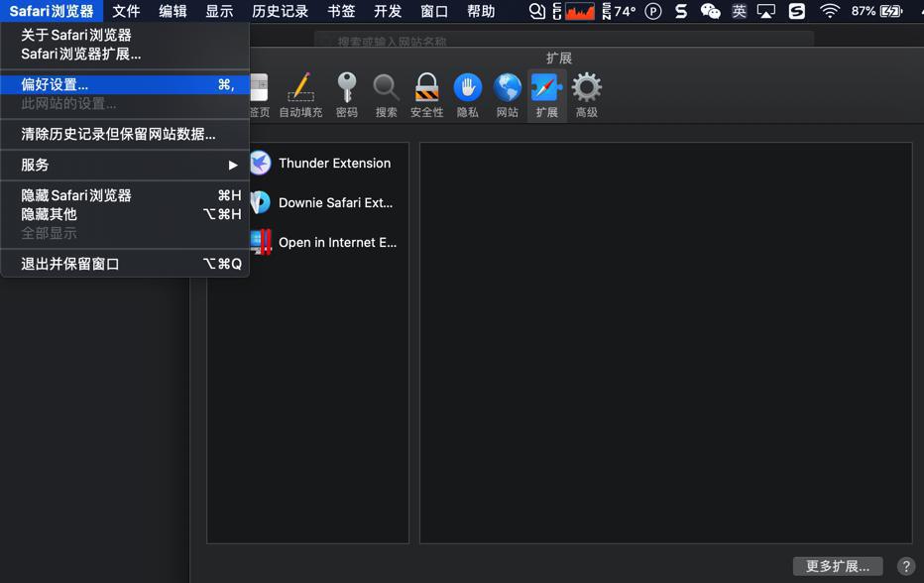Select the Downnie Safari Extension icon
Image resolution: width=924 pixels, height=583 pixels.
coord(260,202)
